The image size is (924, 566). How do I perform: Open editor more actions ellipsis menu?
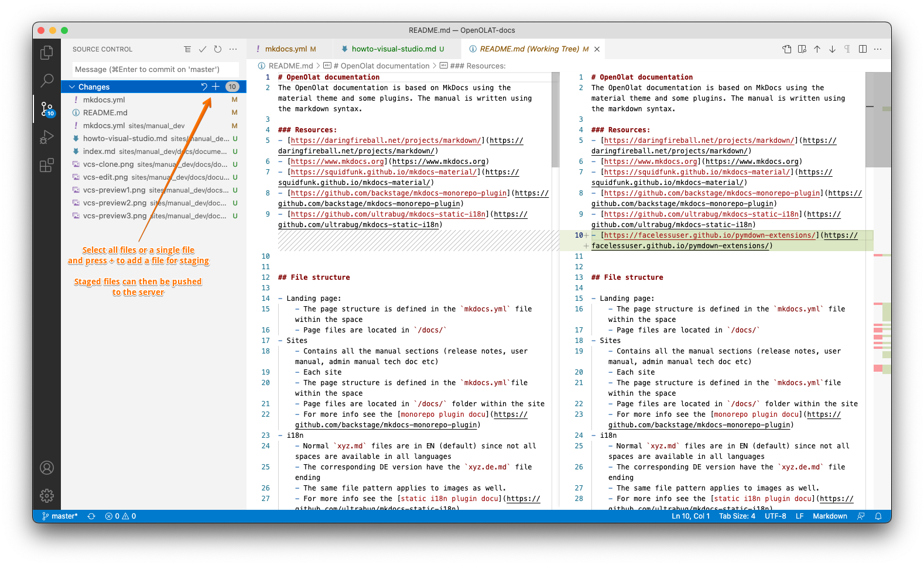(878, 49)
